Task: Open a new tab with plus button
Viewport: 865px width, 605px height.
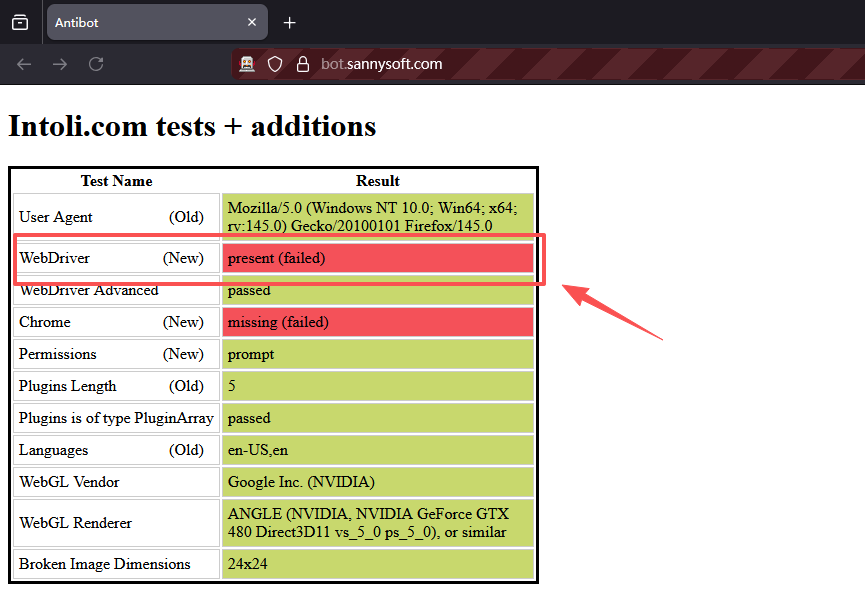Action: coord(290,22)
